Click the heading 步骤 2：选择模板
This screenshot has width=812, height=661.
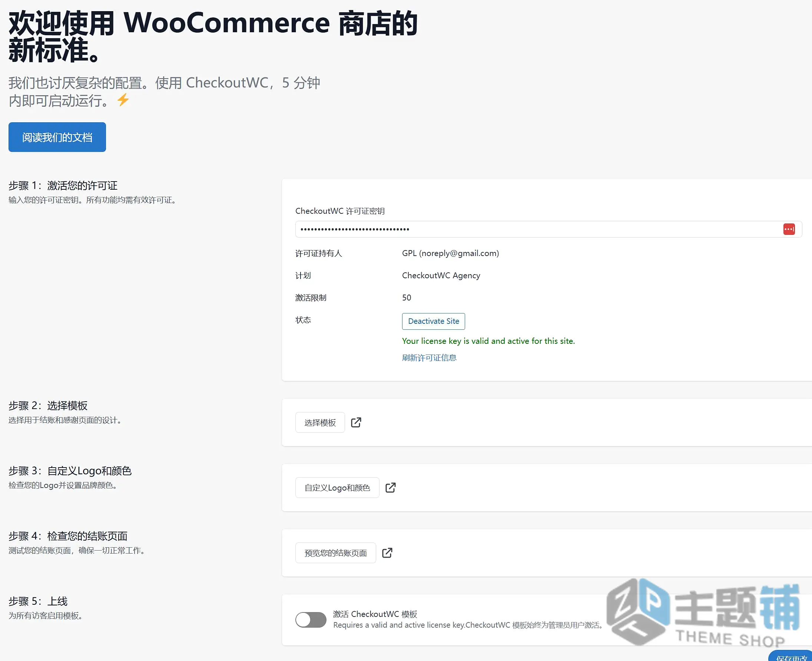click(48, 405)
